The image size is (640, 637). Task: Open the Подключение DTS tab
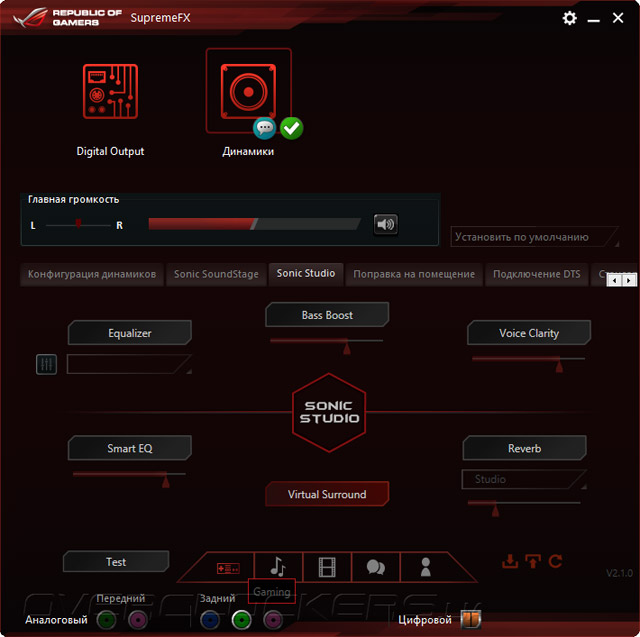click(536, 274)
